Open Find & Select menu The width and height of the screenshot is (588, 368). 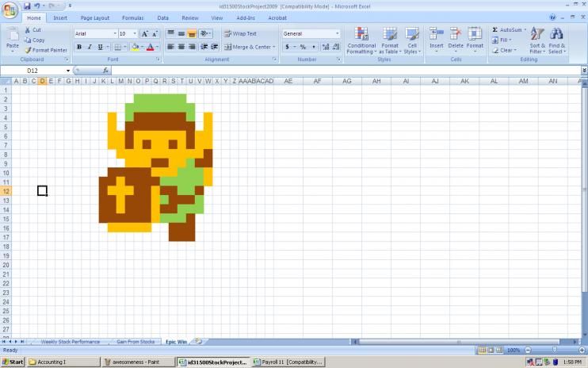point(557,40)
